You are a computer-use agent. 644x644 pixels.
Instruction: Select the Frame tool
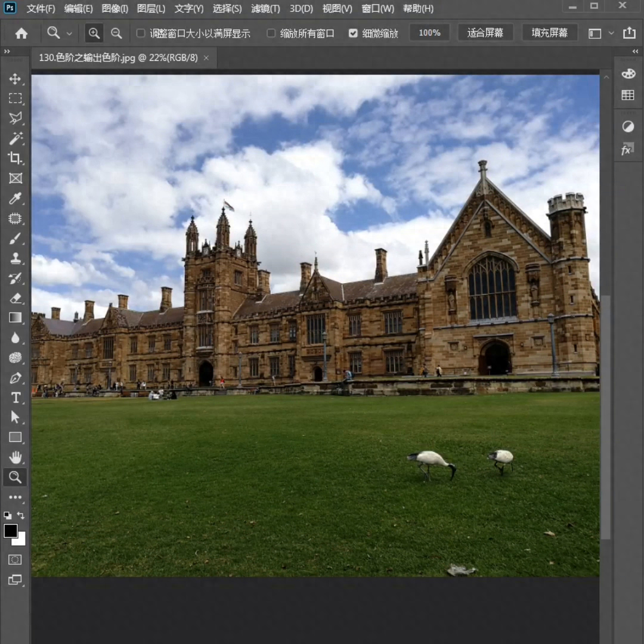[x=15, y=178]
